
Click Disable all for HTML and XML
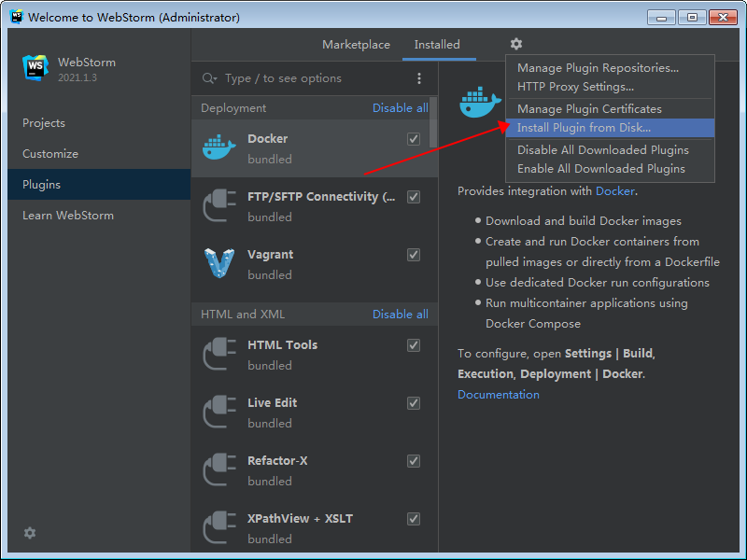[x=401, y=315]
